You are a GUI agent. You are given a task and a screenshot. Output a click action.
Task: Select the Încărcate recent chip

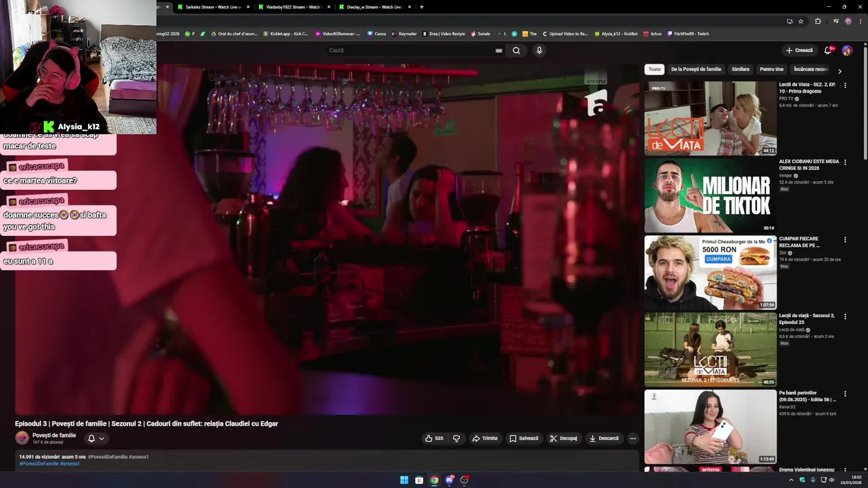click(x=811, y=69)
